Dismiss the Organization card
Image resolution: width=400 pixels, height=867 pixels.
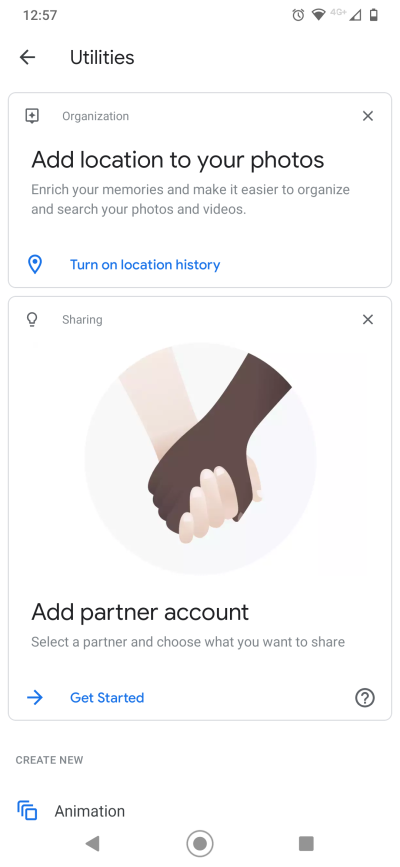click(367, 116)
